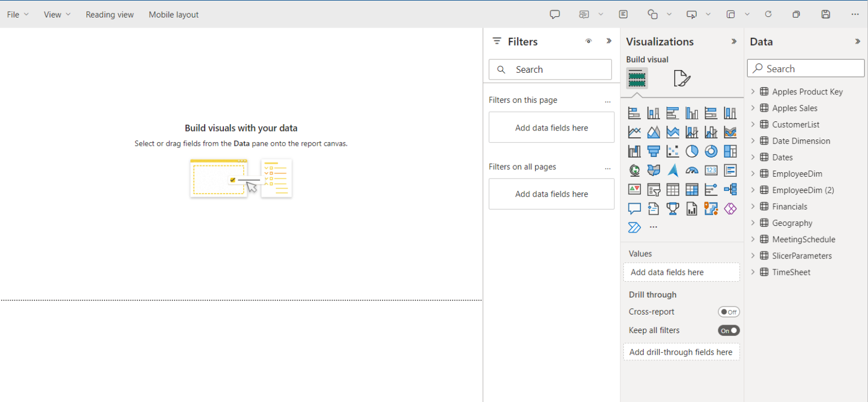Select the stacked bar chart visual
Image resolution: width=868 pixels, height=402 pixels.
click(x=634, y=112)
